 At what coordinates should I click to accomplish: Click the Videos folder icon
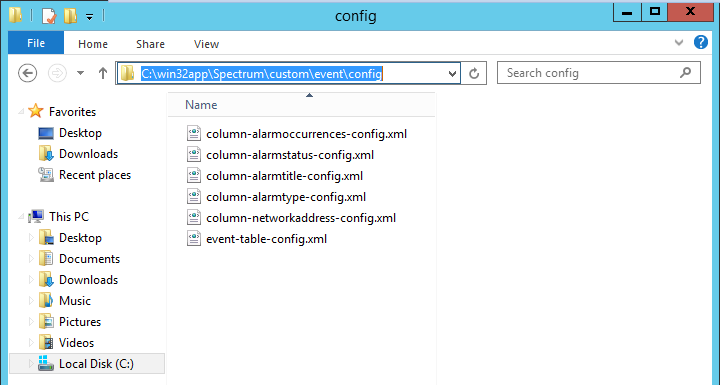pos(46,342)
